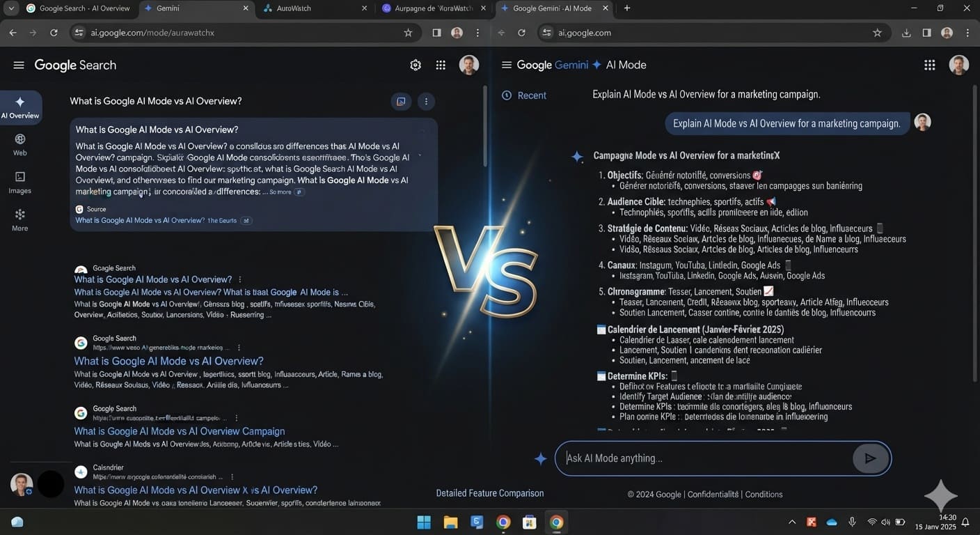This screenshot has height=535, width=980.
Task: Click the feedback icon beside the query title
Action: 401,101
